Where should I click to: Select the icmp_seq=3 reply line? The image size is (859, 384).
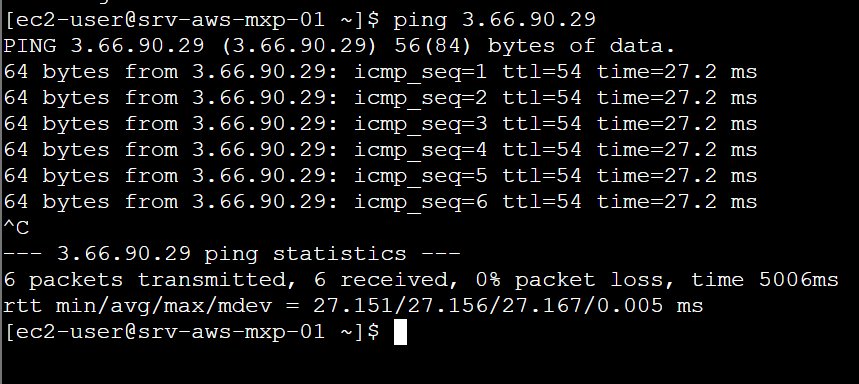tap(380, 124)
